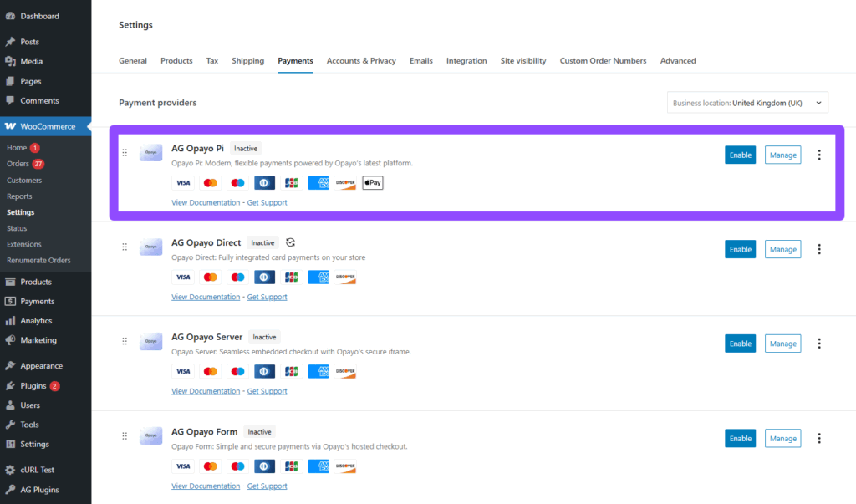This screenshot has height=504, width=856.
Task: Switch to General settings tab
Action: 133,61
